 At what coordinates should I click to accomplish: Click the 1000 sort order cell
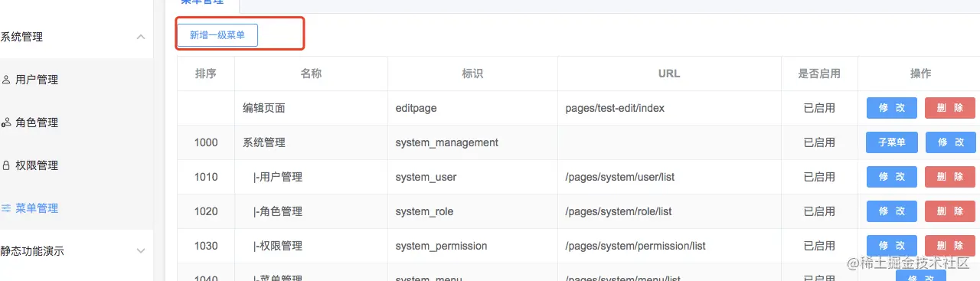click(x=206, y=142)
